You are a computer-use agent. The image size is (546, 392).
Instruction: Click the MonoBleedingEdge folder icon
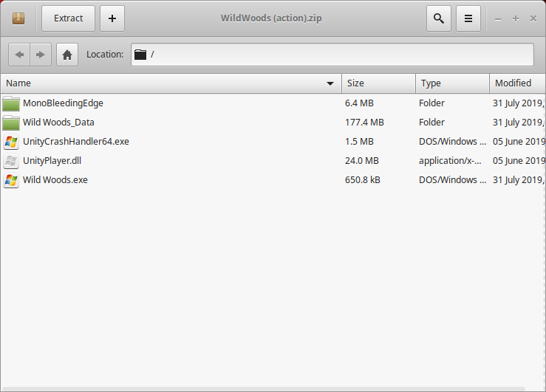pos(11,103)
